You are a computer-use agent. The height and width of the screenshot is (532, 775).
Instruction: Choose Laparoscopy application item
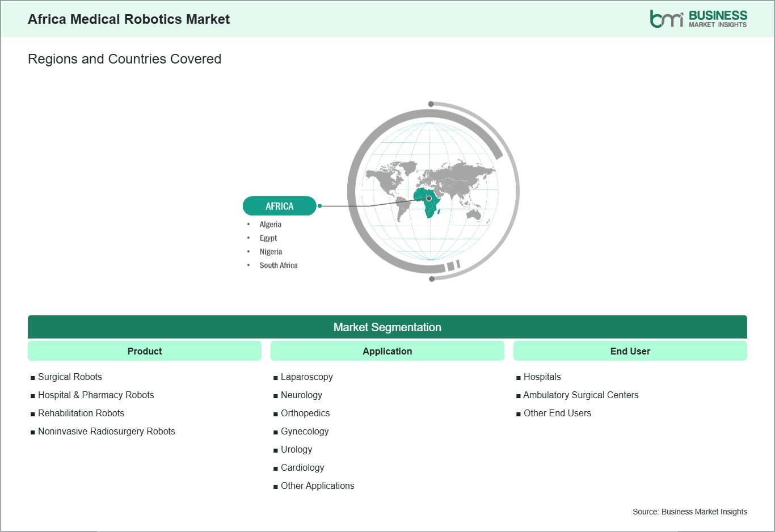307,377
